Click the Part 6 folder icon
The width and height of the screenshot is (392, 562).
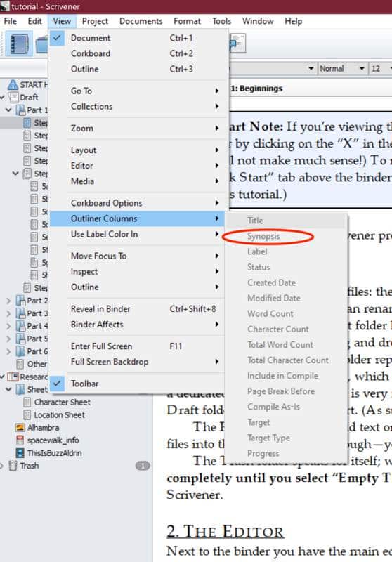tap(20, 351)
